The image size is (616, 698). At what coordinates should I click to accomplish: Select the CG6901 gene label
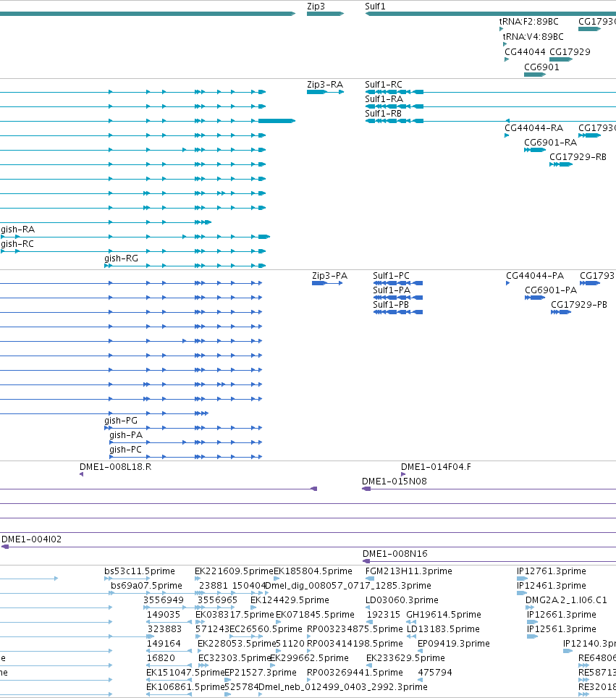pyautogui.click(x=541, y=67)
